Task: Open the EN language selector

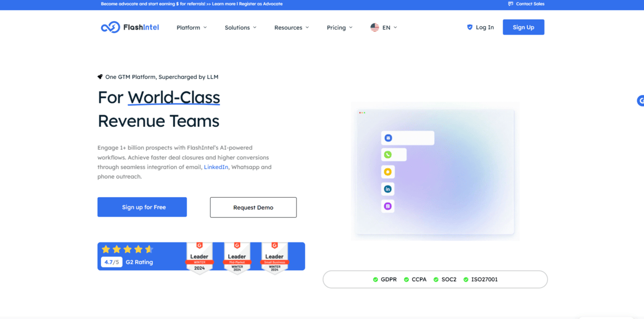Action: coord(384,27)
